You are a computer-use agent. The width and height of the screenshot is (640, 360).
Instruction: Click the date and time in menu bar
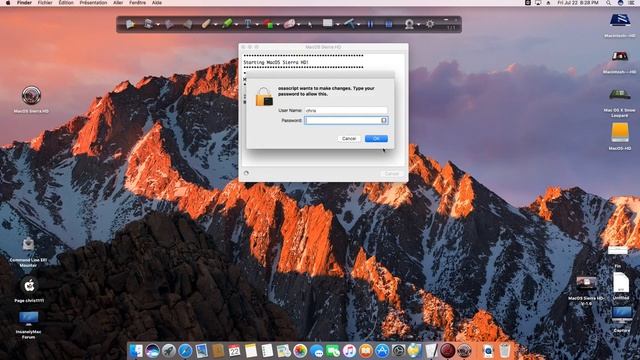(x=578, y=3)
